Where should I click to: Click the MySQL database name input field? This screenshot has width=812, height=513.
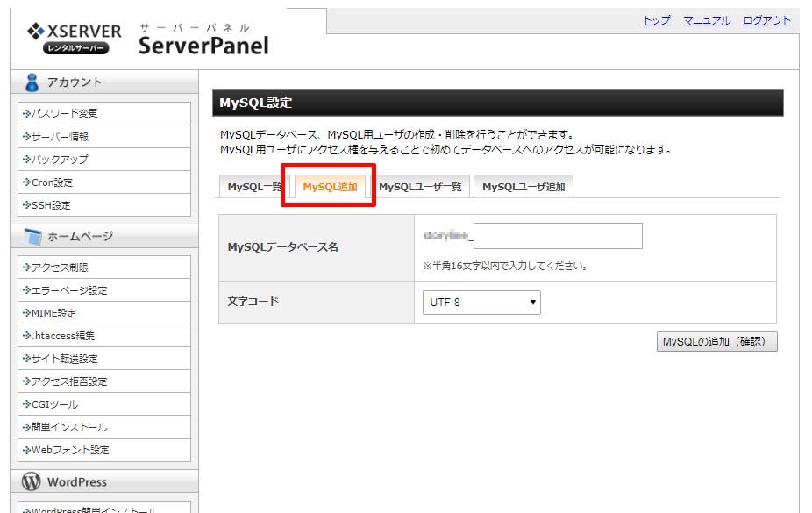point(558,236)
